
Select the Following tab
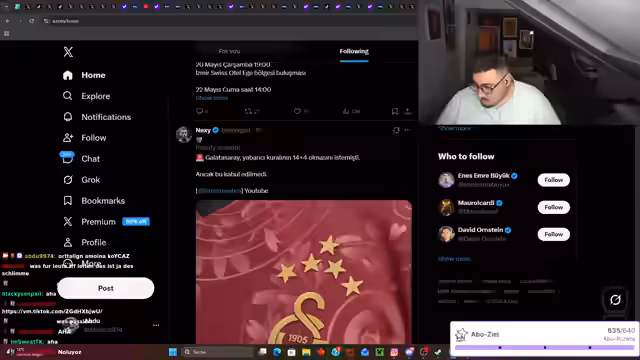click(x=354, y=51)
